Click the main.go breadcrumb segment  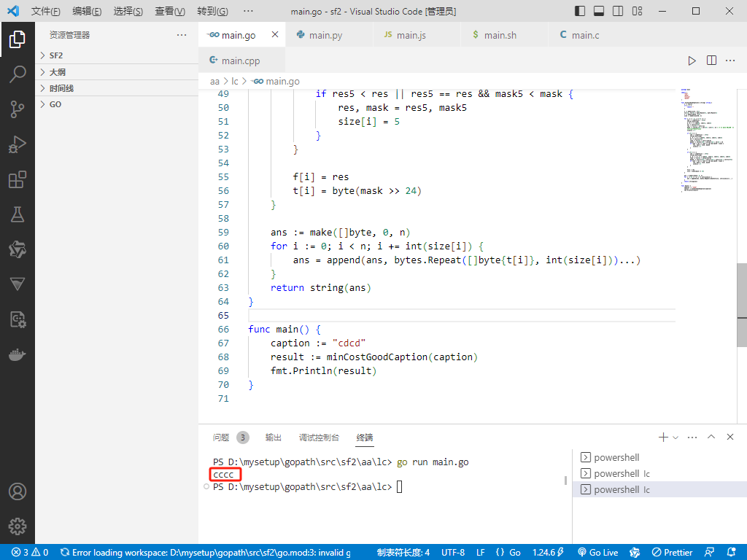click(x=276, y=82)
